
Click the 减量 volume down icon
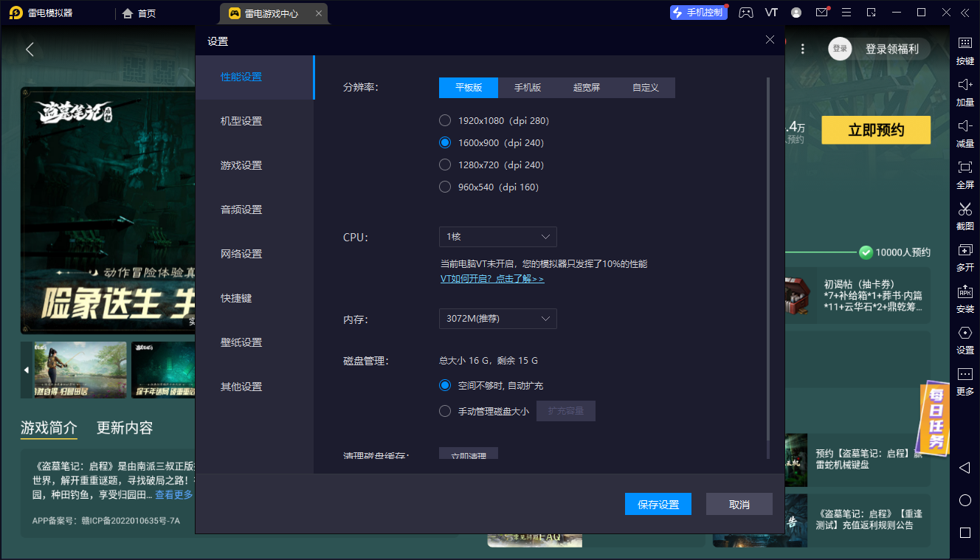click(x=965, y=125)
